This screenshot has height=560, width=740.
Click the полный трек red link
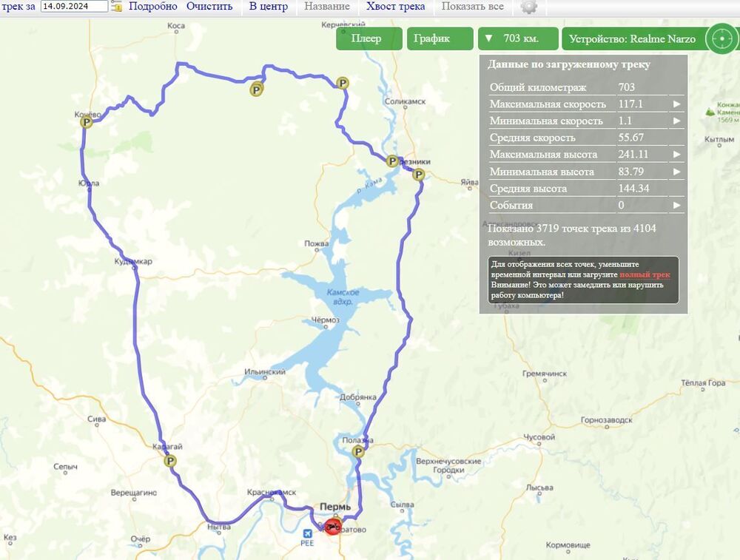(645, 274)
